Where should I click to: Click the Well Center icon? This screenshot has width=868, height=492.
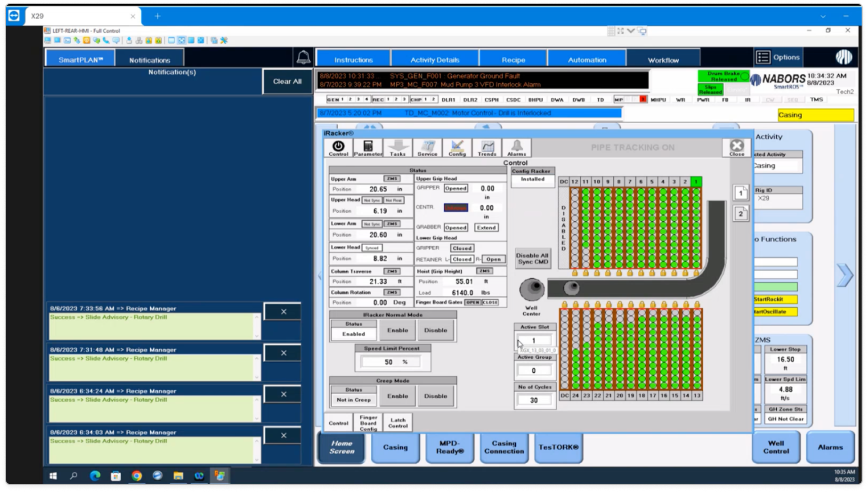[531, 289]
